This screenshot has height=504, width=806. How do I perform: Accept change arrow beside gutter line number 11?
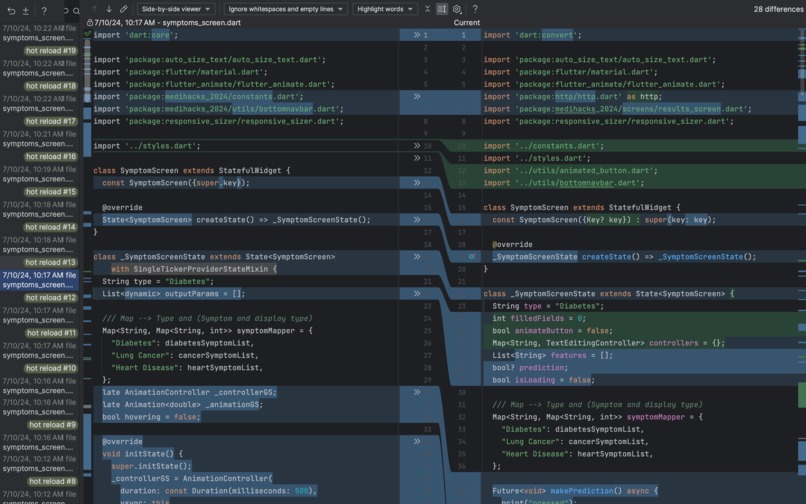[417, 158]
